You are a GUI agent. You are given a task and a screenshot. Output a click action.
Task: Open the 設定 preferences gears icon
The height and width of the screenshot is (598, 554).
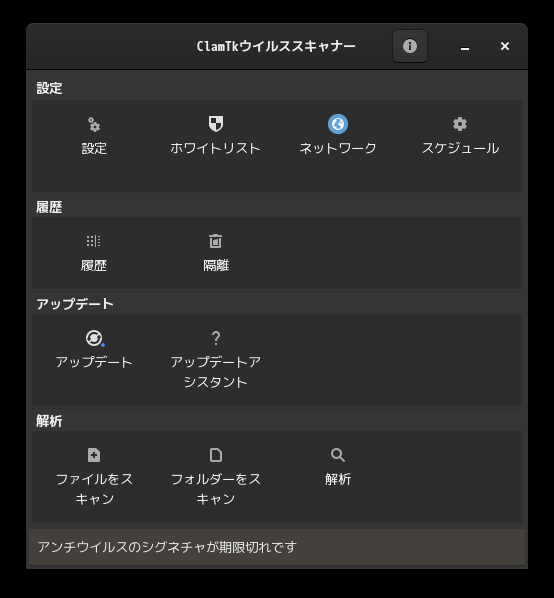click(x=94, y=124)
